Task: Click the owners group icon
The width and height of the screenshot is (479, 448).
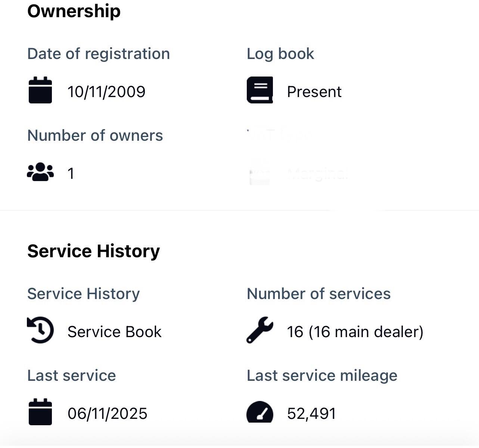Action: (40, 172)
